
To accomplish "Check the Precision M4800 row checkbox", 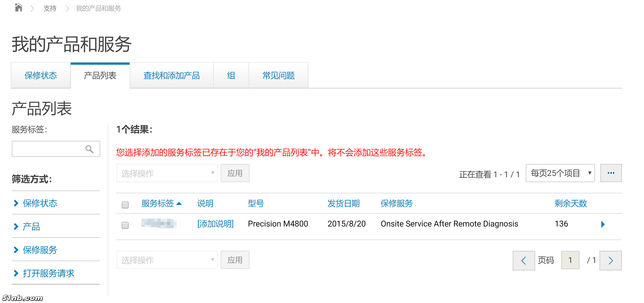I will (x=125, y=225).
